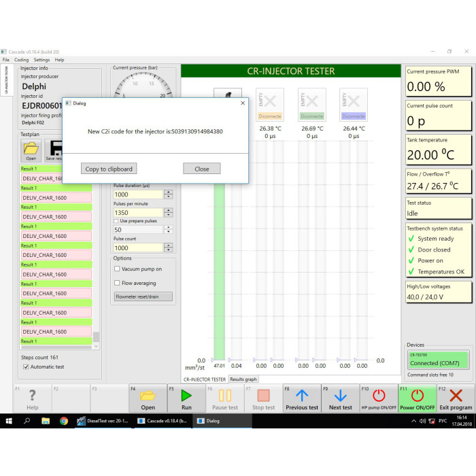The width and height of the screenshot is (476, 476).
Task: Click the Exit program red X
Action: (456, 398)
